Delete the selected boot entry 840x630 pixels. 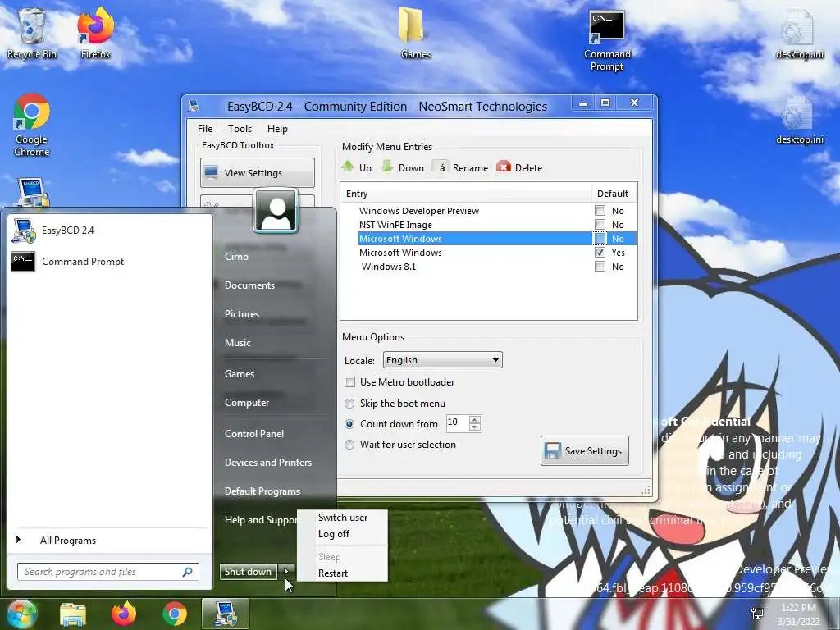click(x=519, y=167)
